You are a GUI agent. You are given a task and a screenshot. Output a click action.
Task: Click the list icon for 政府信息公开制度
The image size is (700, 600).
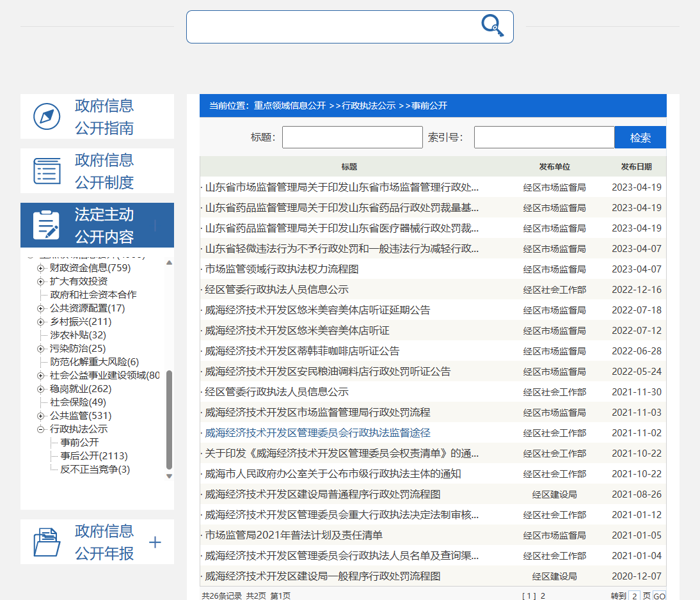pos(47,171)
